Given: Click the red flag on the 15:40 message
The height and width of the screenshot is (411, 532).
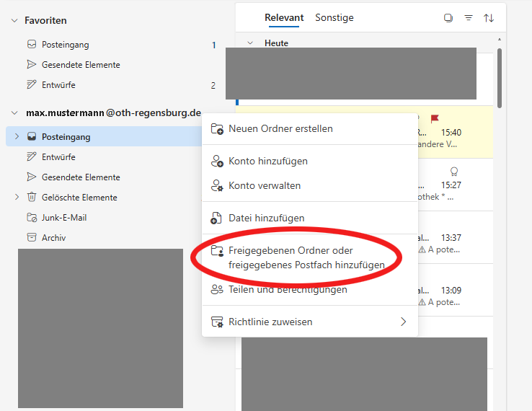Looking at the screenshot, I should point(435,119).
